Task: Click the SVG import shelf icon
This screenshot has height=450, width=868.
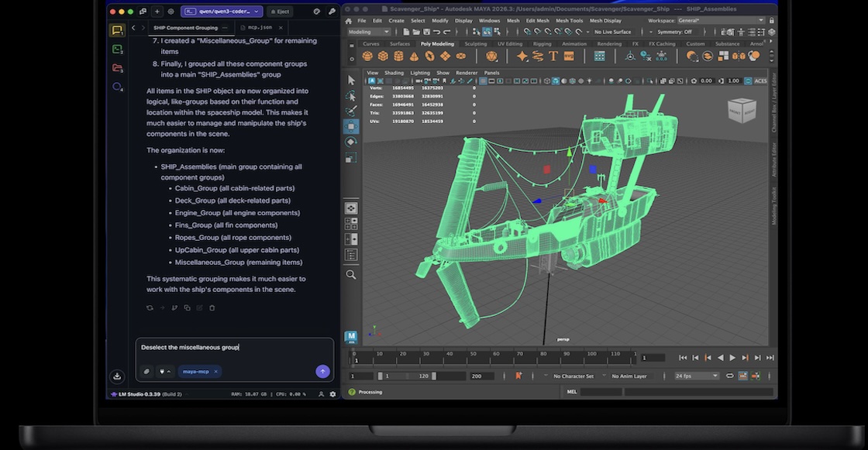Action: (x=569, y=57)
